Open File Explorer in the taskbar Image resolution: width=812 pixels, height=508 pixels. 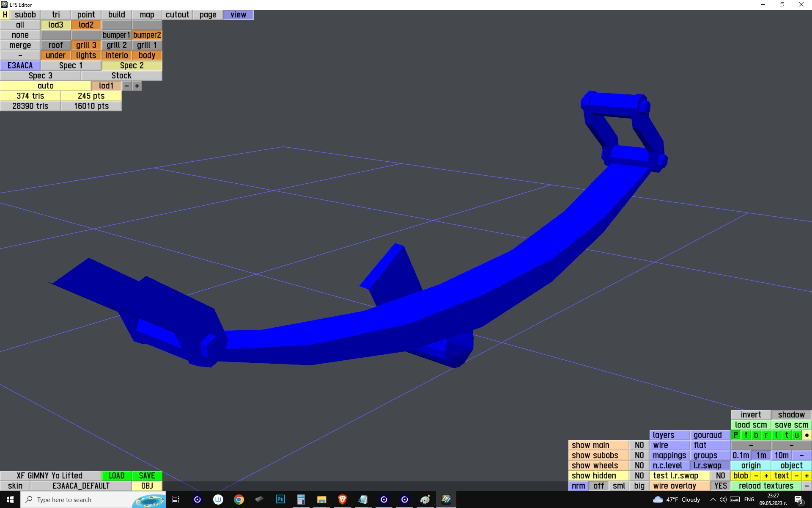tap(321, 500)
